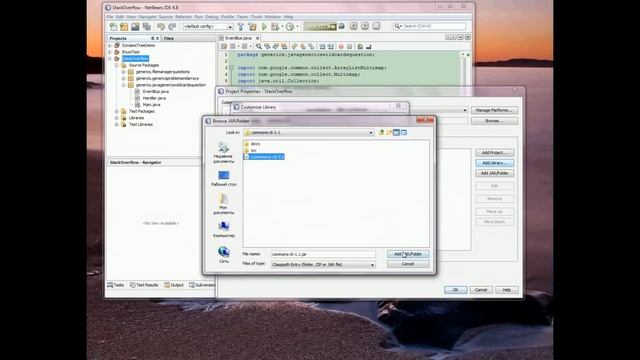Open the File menu in NetBeans
The image size is (640, 360).
(x=110, y=17)
